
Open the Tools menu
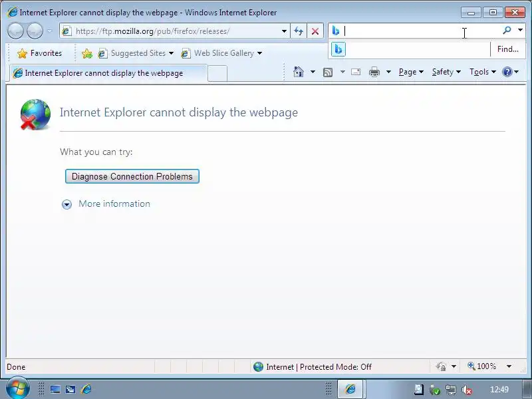483,72
